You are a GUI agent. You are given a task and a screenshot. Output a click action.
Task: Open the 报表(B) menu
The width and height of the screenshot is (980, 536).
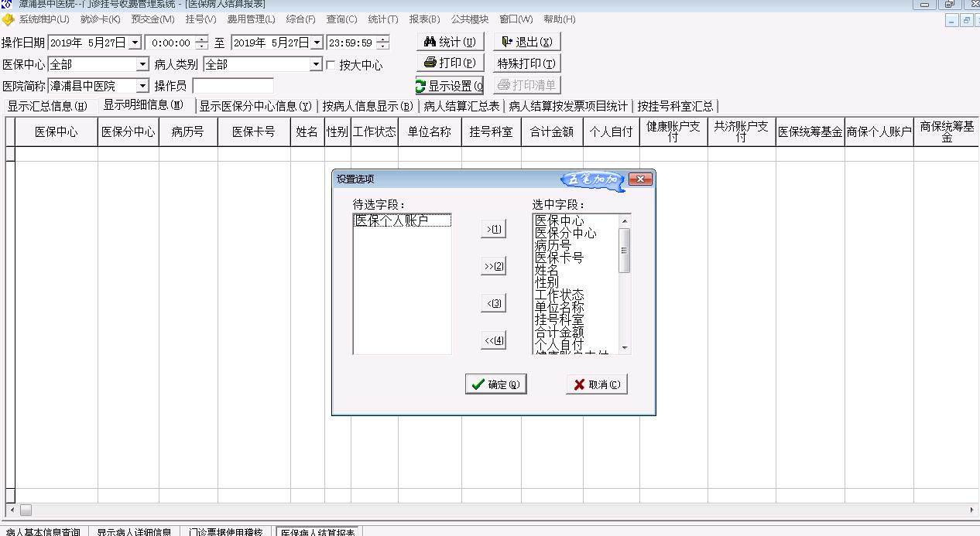coord(424,19)
